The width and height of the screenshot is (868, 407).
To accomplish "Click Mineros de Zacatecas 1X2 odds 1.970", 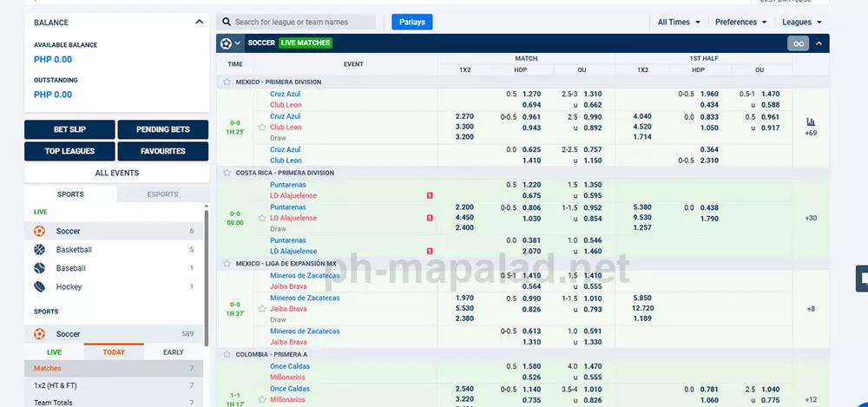I will coord(464,299).
